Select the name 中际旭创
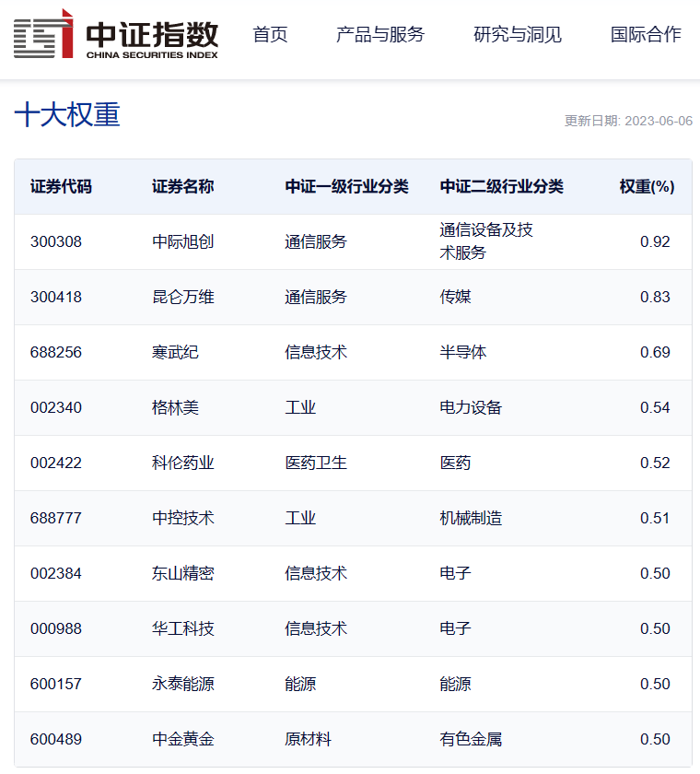Viewport: 700px width, 774px height. (x=182, y=241)
